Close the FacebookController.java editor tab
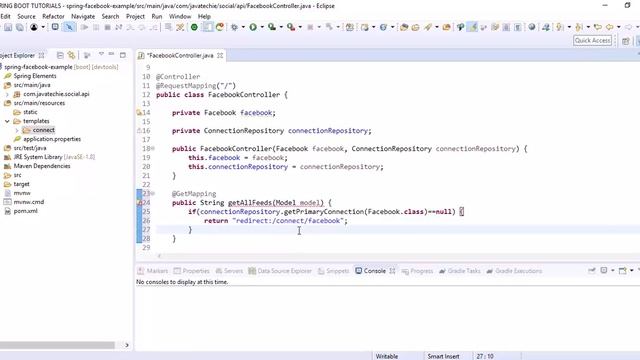 click(x=220, y=56)
